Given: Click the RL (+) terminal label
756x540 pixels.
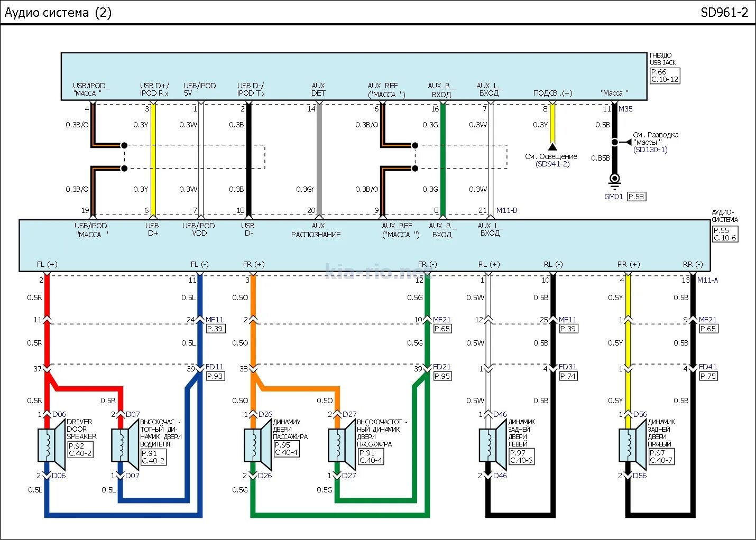Looking at the screenshot, I should click(488, 264).
